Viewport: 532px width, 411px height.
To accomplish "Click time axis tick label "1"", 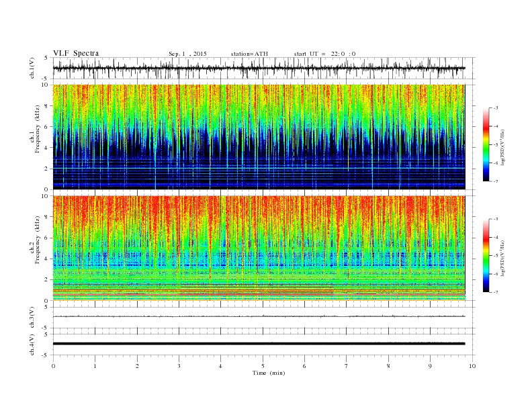I will [x=95, y=366].
